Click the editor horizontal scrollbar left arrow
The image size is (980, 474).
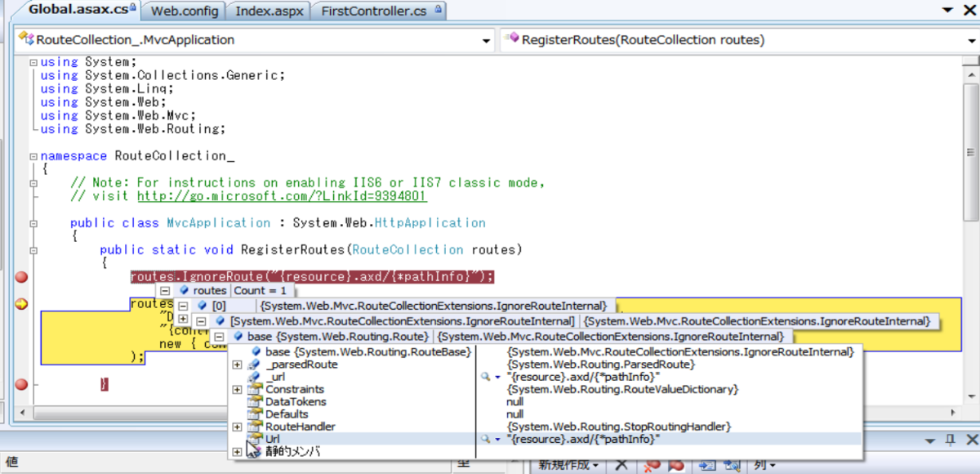click(20, 414)
